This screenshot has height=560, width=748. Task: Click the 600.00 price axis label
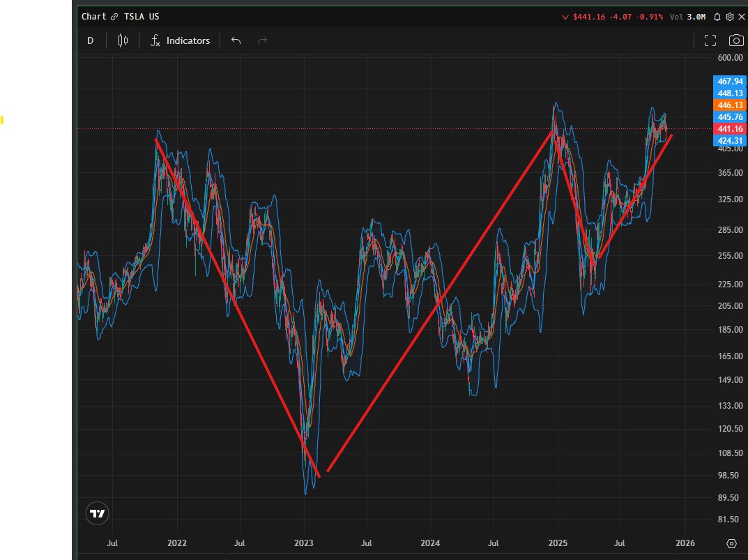731,57
